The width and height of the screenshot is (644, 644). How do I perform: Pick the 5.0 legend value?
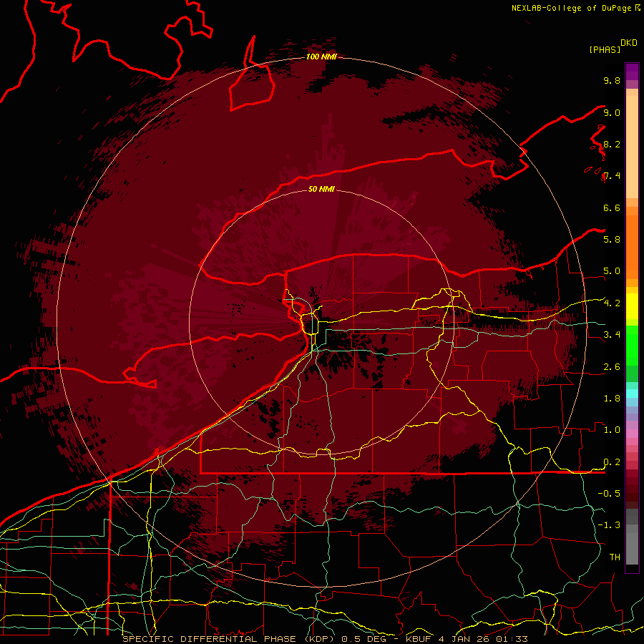click(612, 271)
